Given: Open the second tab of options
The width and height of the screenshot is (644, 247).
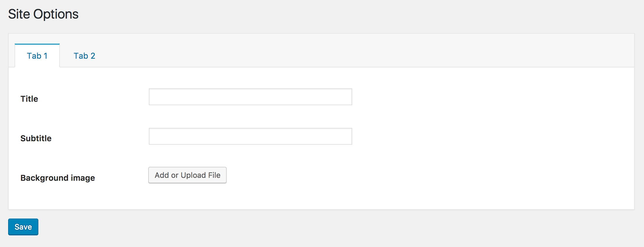Looking at the screenshot, I should [84, 56].
